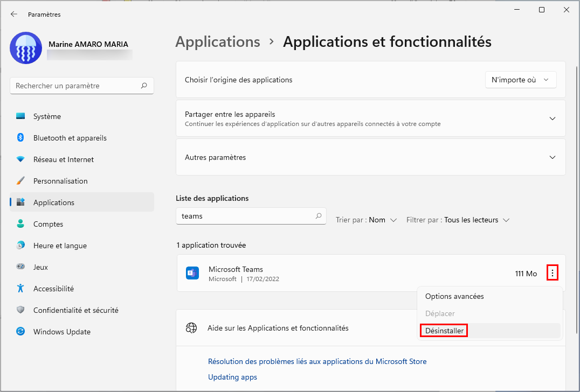Open Heure et langue settings
Viewport: 580px width, 392px height.
tap(82, 246)
